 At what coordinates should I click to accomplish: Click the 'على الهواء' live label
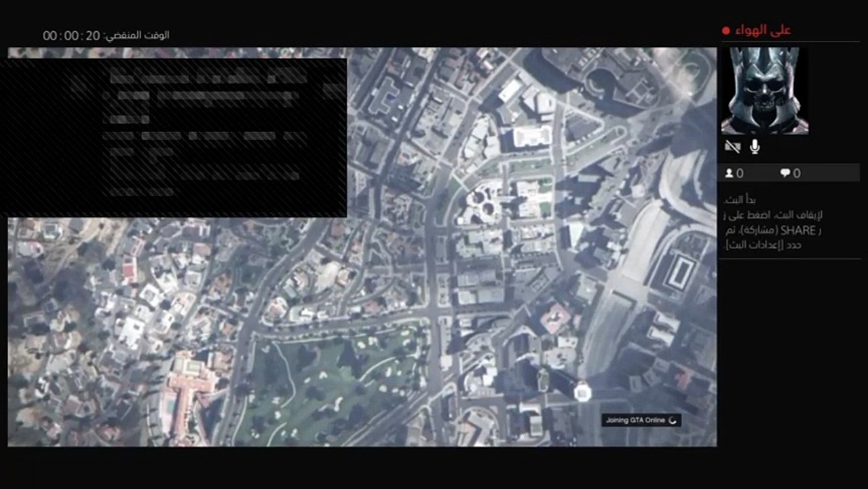click(x=763, y=31)
